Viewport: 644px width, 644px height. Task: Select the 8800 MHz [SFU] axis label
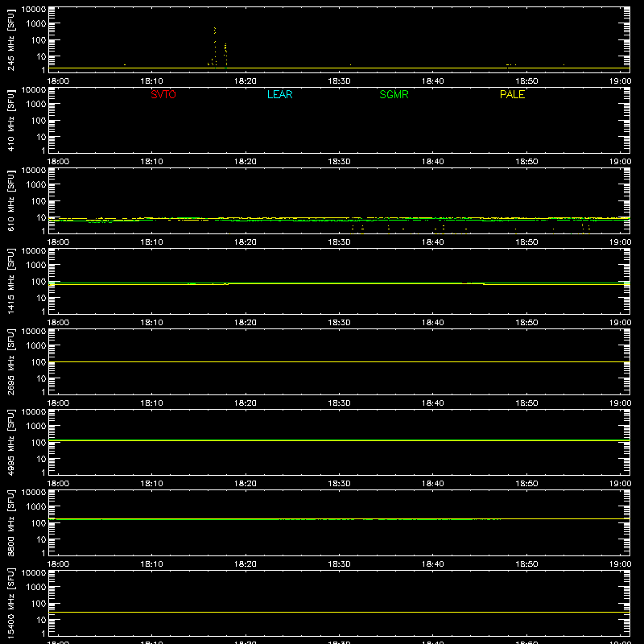(10, 523)
